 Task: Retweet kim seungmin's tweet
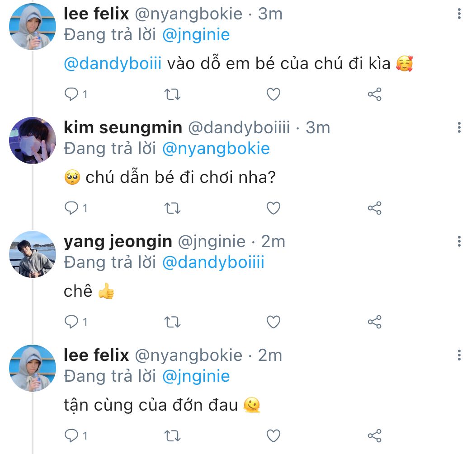point(172,208)
